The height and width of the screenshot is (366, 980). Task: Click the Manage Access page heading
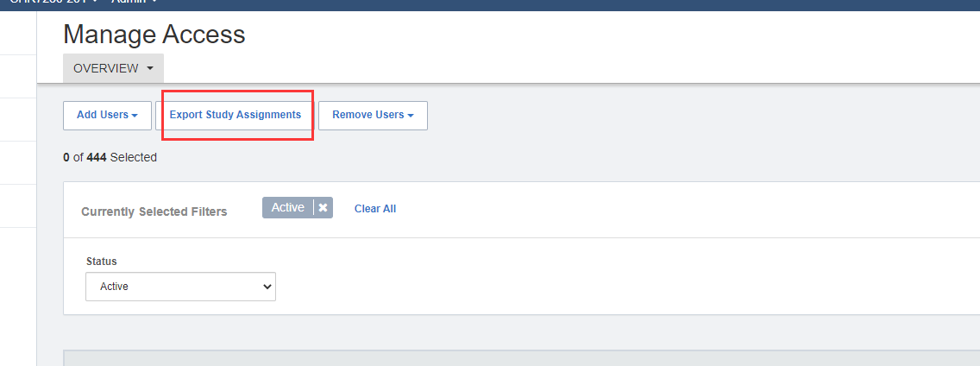pyautogui.click(x=154, y=35)
